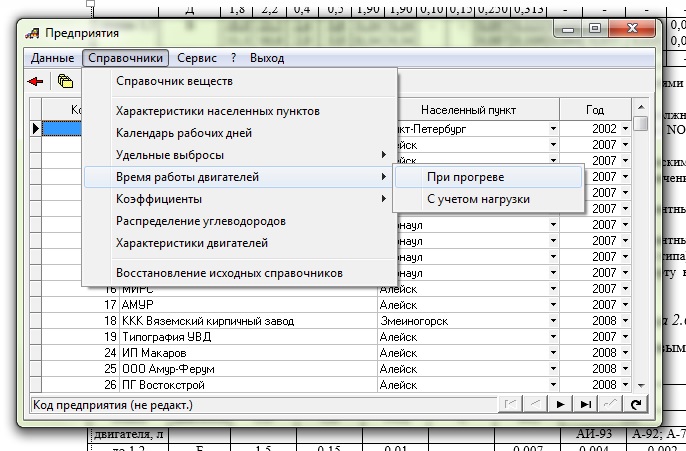
Task: Open 'Справочник веществ' menu entry
Action: coord(174,81)
